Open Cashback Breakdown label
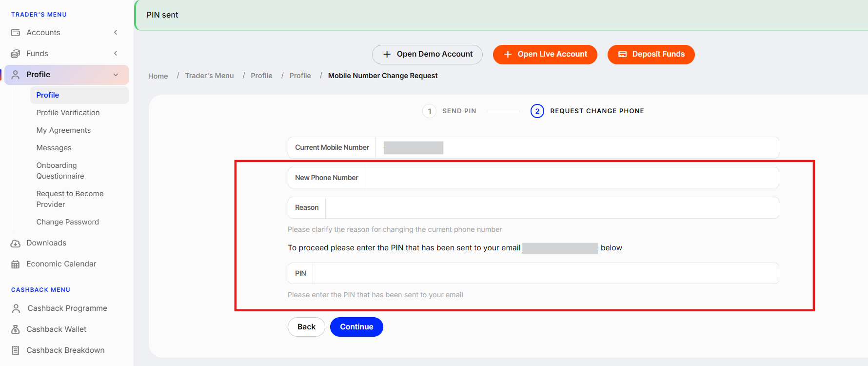Screen dimensions: 868x366 click(x=65, y=350)
